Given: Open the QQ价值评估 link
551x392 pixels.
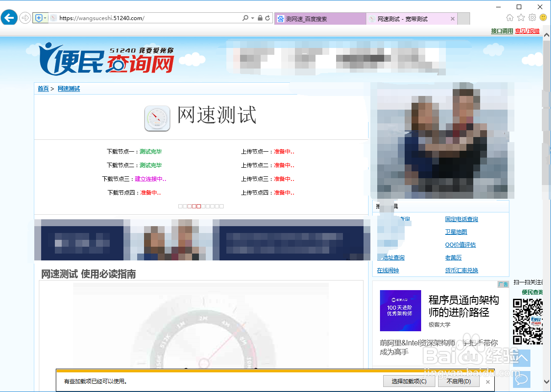Looking at the screenshot, I should (x=460, y=245).
